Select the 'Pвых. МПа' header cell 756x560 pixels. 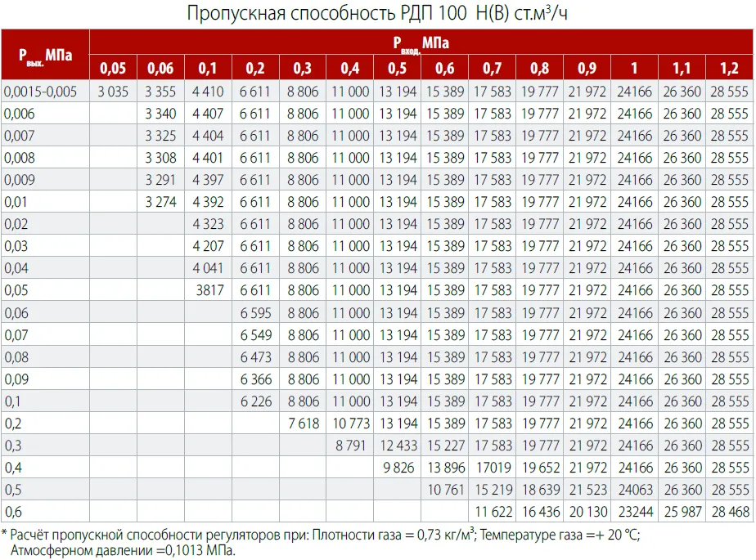45,55
